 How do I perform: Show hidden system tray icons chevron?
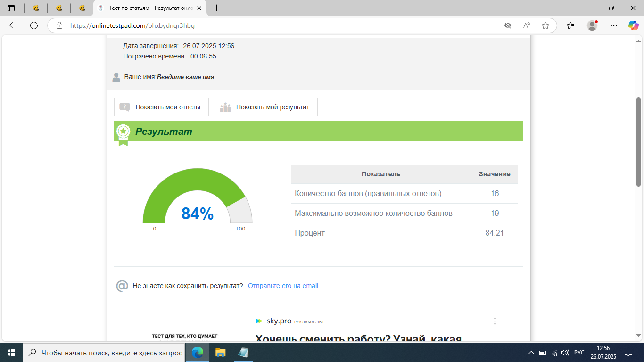[x=531, y=353]
